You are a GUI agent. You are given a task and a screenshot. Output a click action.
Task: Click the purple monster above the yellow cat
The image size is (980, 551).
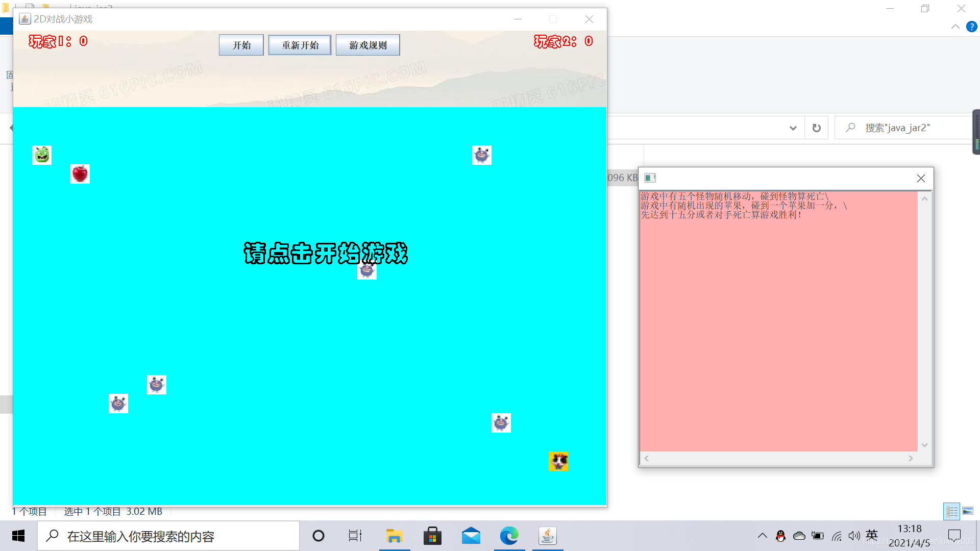501,423
